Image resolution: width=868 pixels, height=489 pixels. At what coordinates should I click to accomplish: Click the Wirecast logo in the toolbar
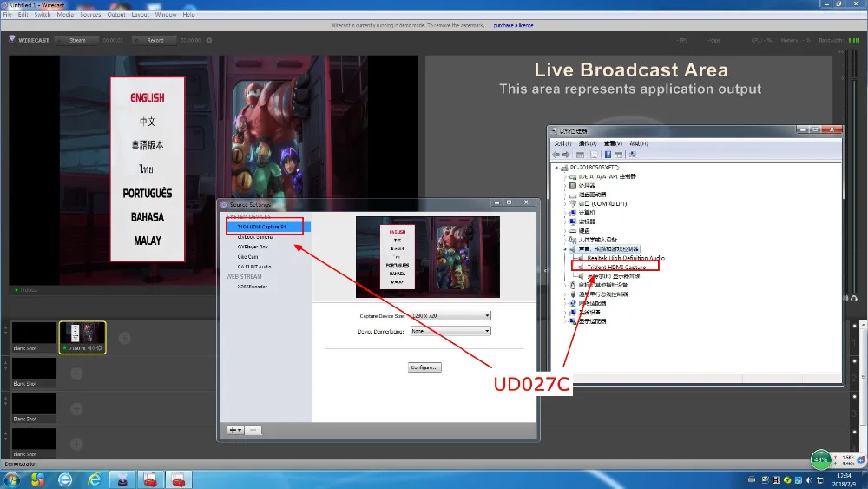click(x=11, y=39)
